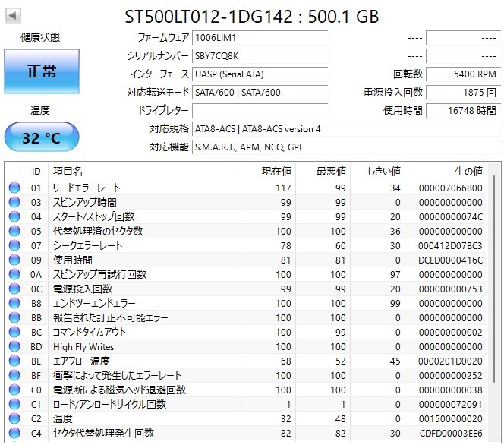504x445 pixels.
Task: Click status circle for 衝撃によって発生したエラーレート row
Action: (x=14, y=375)
